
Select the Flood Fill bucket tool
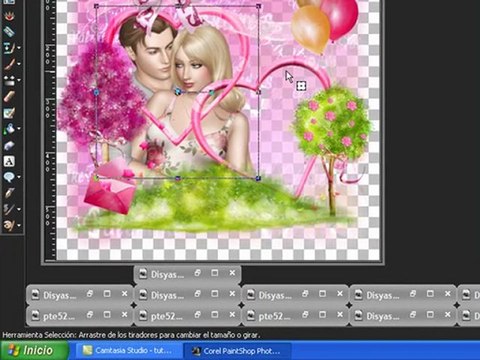click(9, 129)
